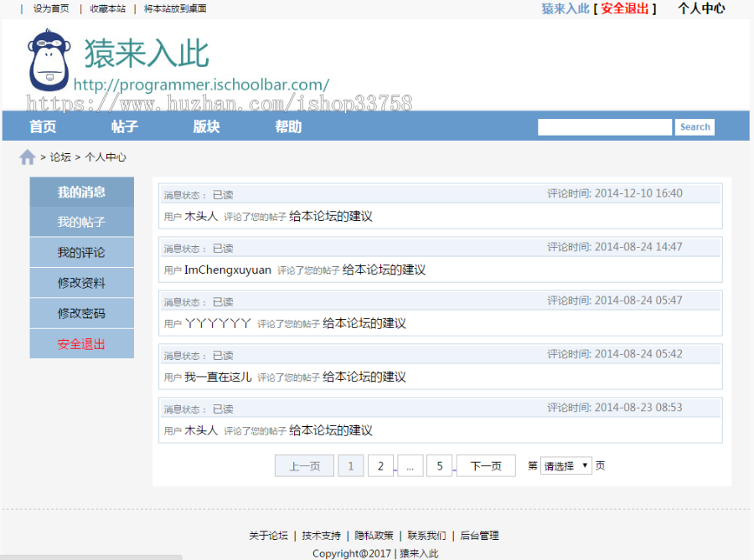Click inside the search input field

(604, 126)
